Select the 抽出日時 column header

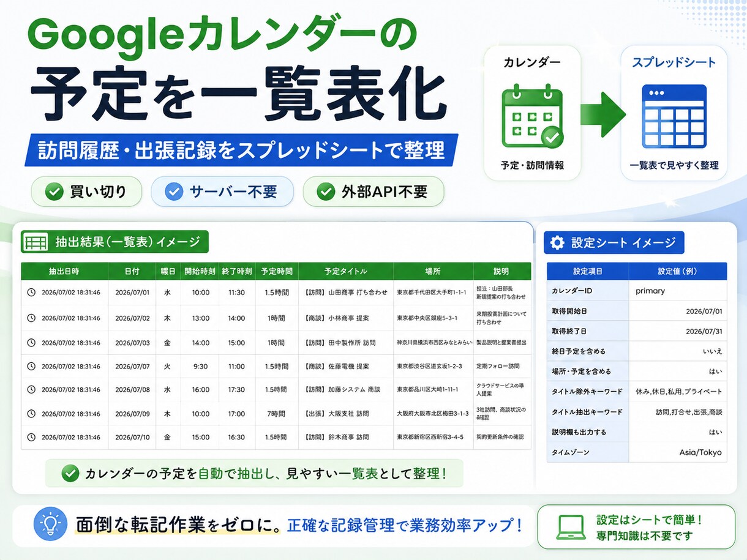click(x=64, y=271)
